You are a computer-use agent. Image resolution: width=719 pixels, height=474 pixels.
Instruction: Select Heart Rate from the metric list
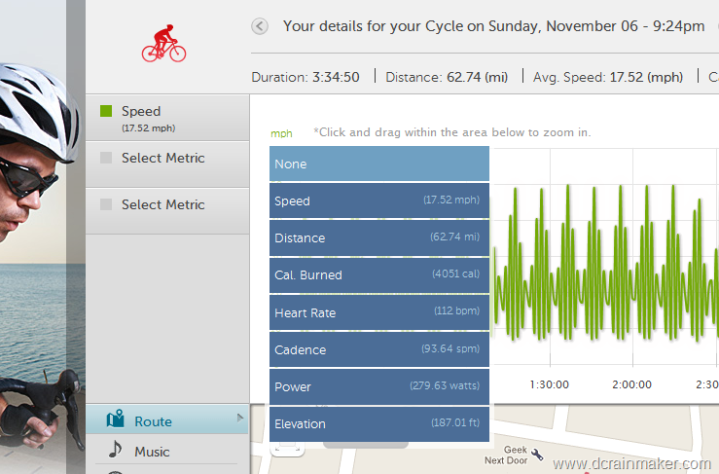point(379,312)
